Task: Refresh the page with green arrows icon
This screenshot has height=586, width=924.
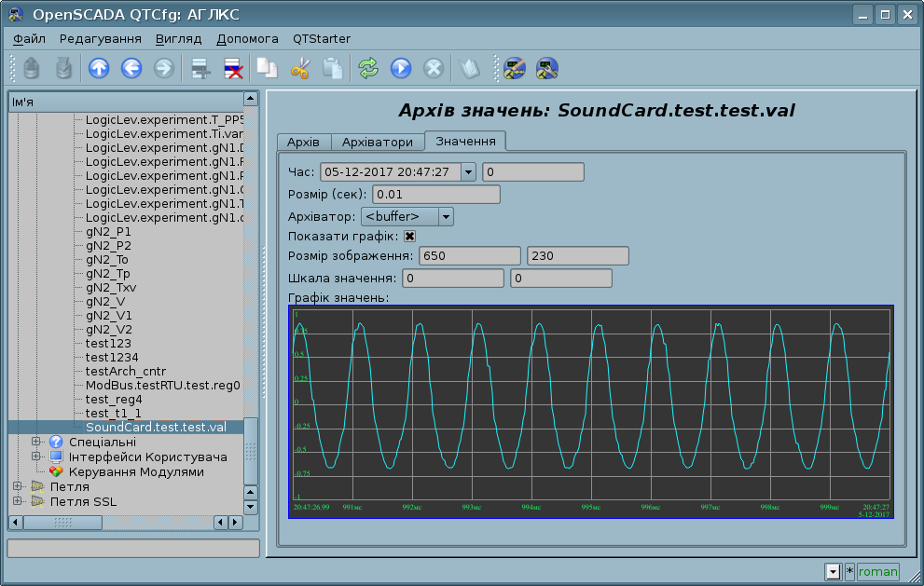Action: click(x=368, y=68)
